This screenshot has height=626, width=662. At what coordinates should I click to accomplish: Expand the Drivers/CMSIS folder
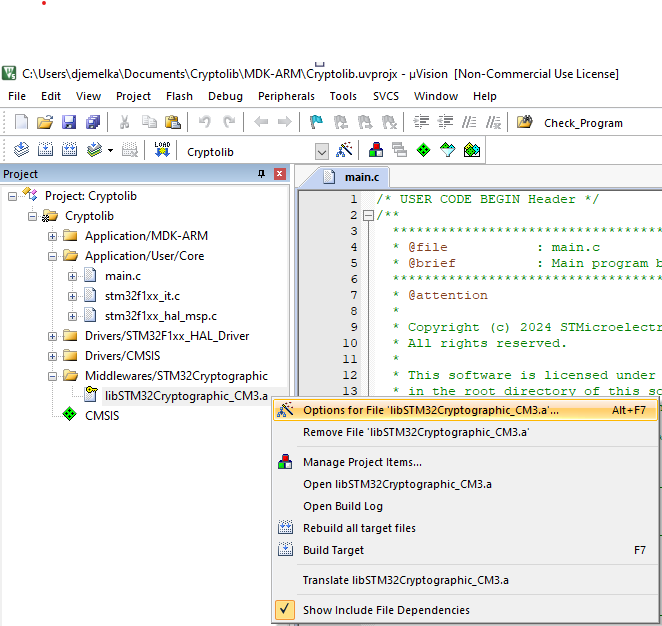pos(52,356)
